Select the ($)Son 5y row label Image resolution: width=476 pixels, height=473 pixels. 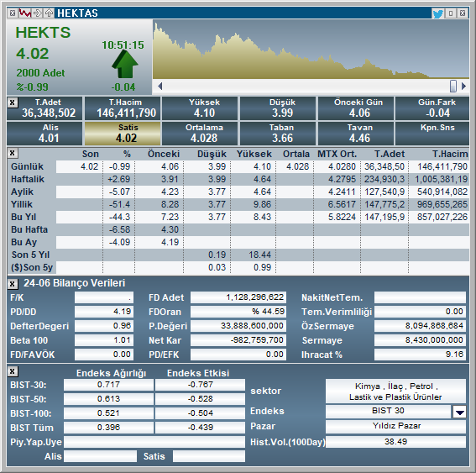32,268
